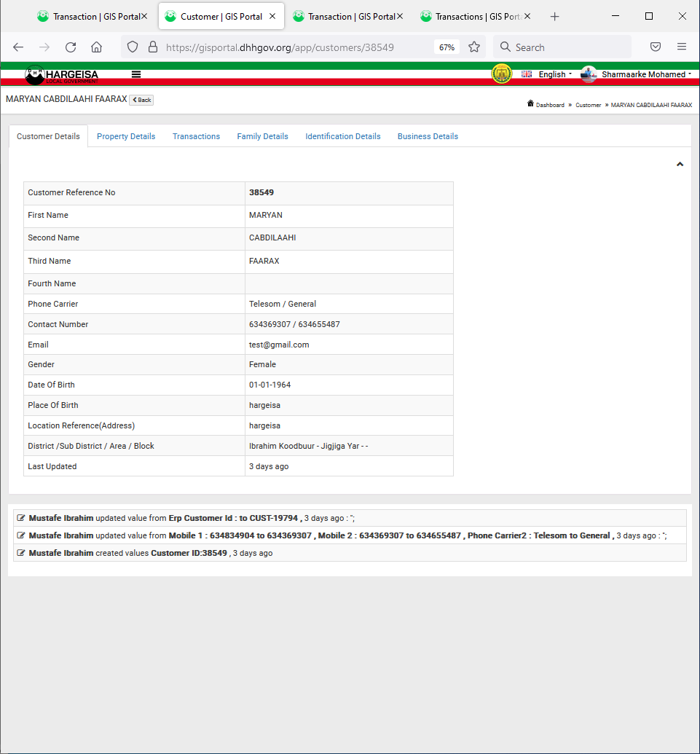Click the browser forward arrow

pos(44,47)
